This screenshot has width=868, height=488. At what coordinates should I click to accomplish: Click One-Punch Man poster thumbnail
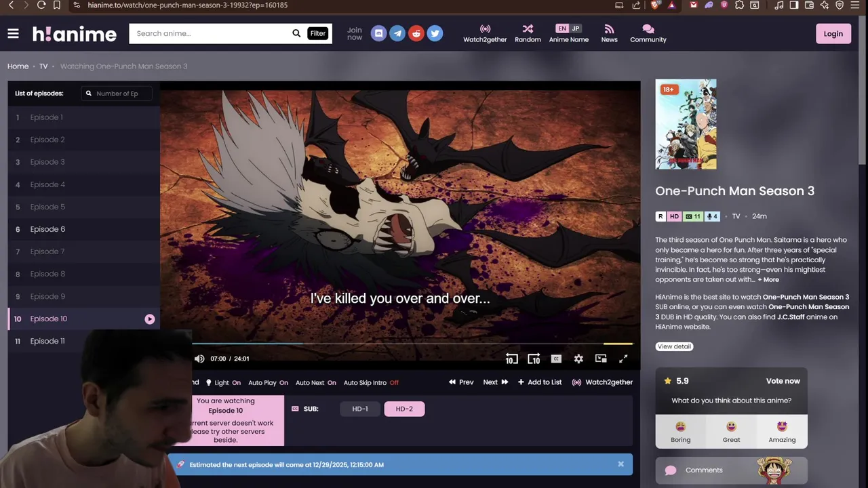coord(686,124)
